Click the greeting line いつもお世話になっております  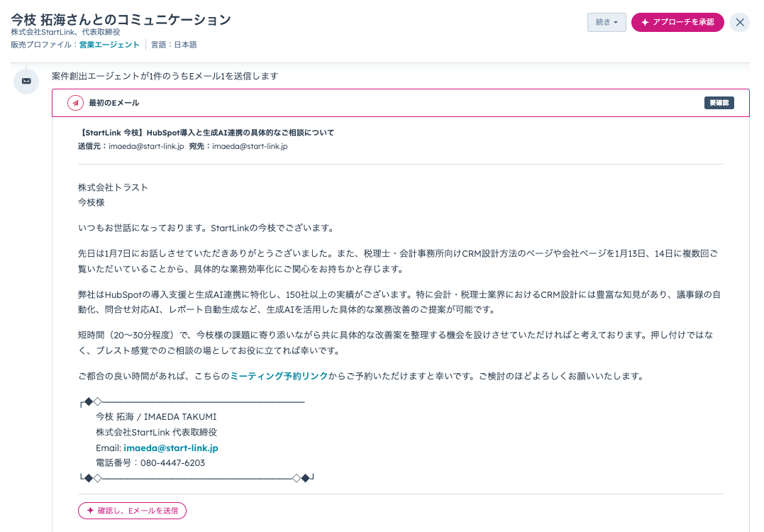[206, 228]
